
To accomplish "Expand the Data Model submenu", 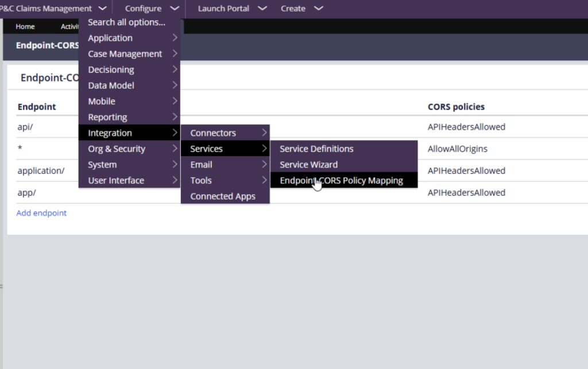I will [129, 86].
